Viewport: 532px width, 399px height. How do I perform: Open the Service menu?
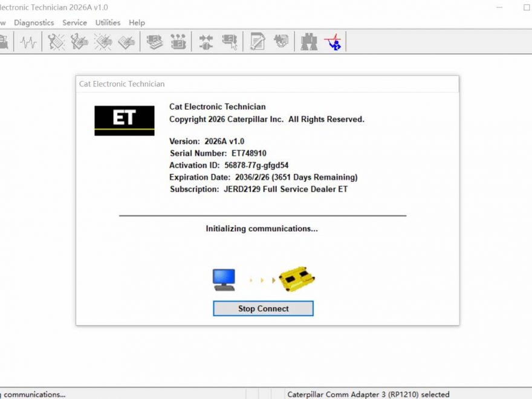click(x=74, y=22)
